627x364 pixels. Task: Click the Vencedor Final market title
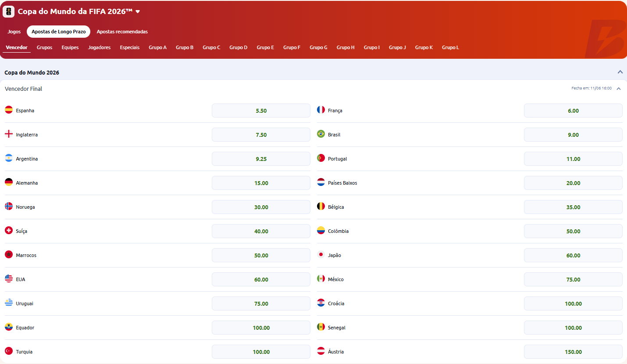(x=24, y=89)
